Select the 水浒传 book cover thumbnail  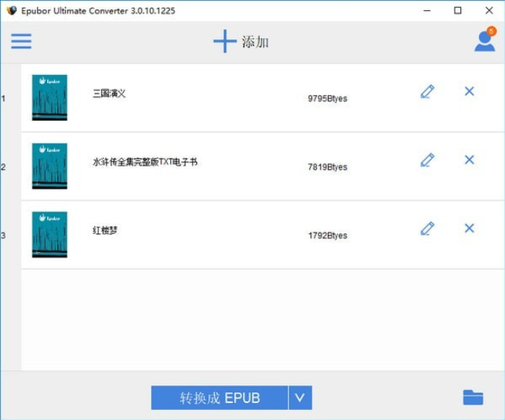pos(49,166)
